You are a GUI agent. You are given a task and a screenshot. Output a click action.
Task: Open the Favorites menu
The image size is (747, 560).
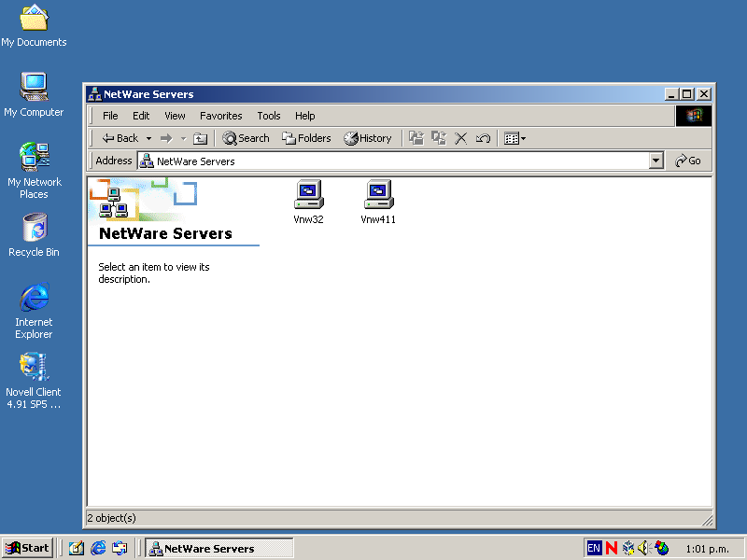(x=221, y=116)
